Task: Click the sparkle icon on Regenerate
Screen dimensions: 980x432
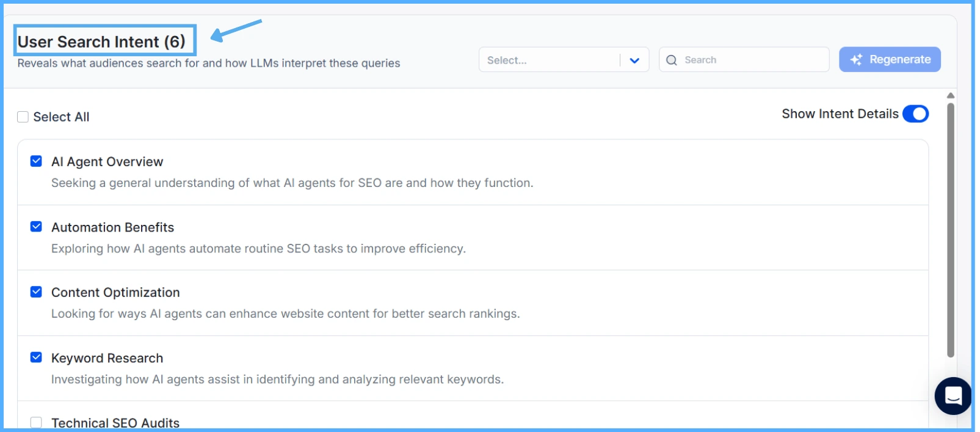Action: [x=856, y=60]
